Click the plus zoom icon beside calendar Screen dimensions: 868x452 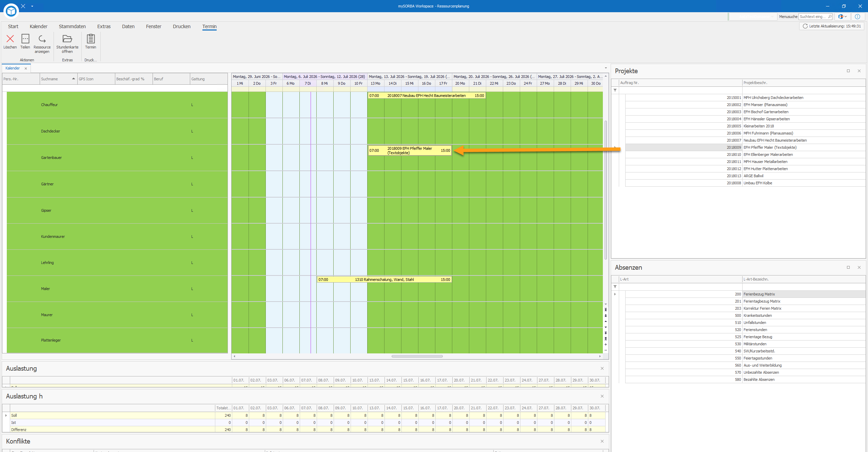point(606,345)
